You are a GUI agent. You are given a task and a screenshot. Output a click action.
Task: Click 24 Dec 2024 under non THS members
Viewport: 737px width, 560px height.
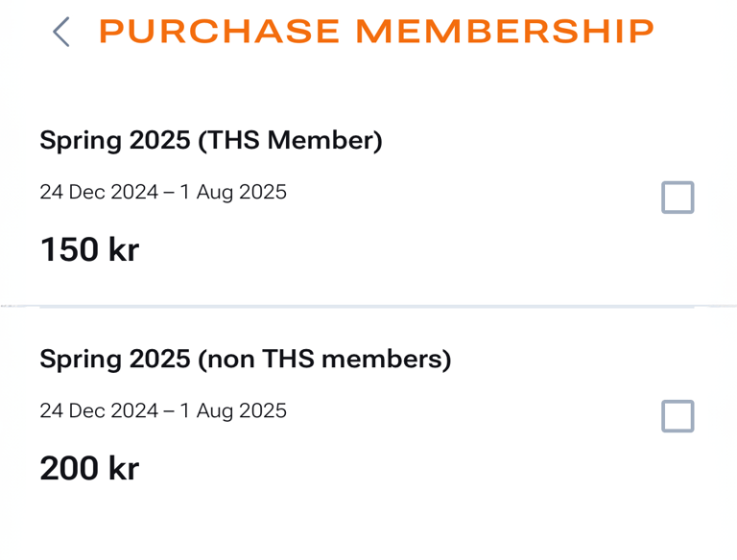pyautogui.click(x=99, y=411)
